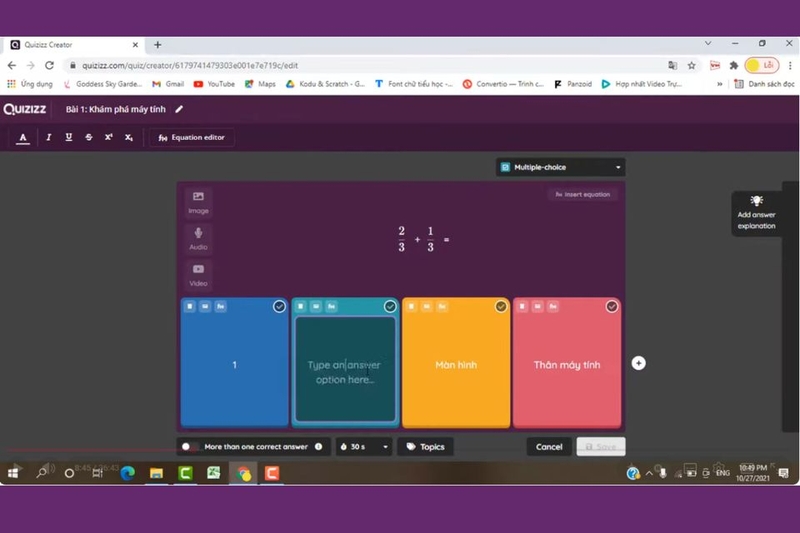Viewport: 800px width, 533px height.
Task: Edit quiz title with pencil icon
Action: (179, 109)
